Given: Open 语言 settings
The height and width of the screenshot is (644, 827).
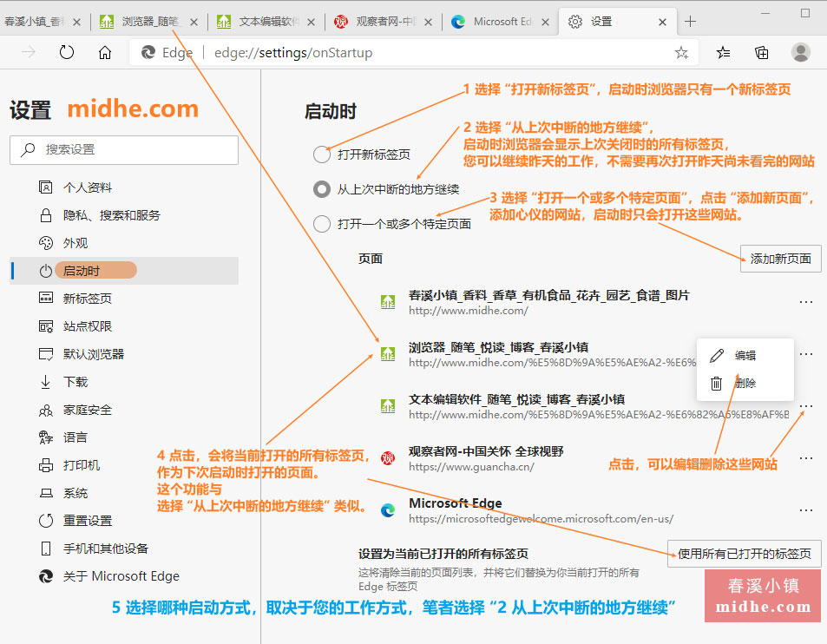Looking at the screenshot, I should pyautogui.click(x=124, y=437).
